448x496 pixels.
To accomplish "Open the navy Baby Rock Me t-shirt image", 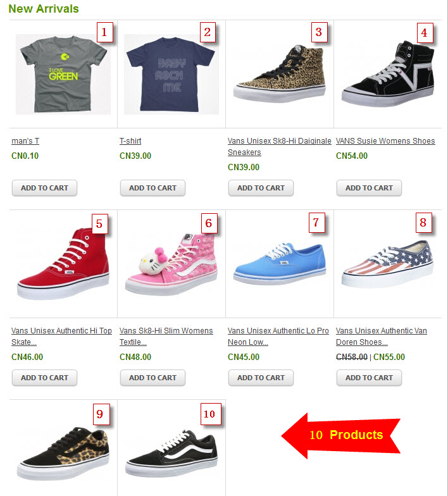I will pyautogui.click(x=171, y=75).
